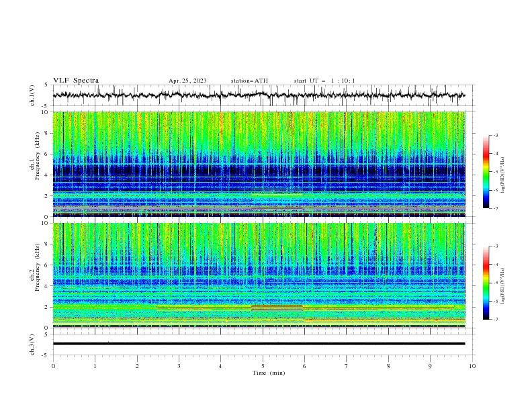Click the "8" kHz tick of ch.2 spectrogram
The width and height of the screenshot is (532, 411).
47,244
